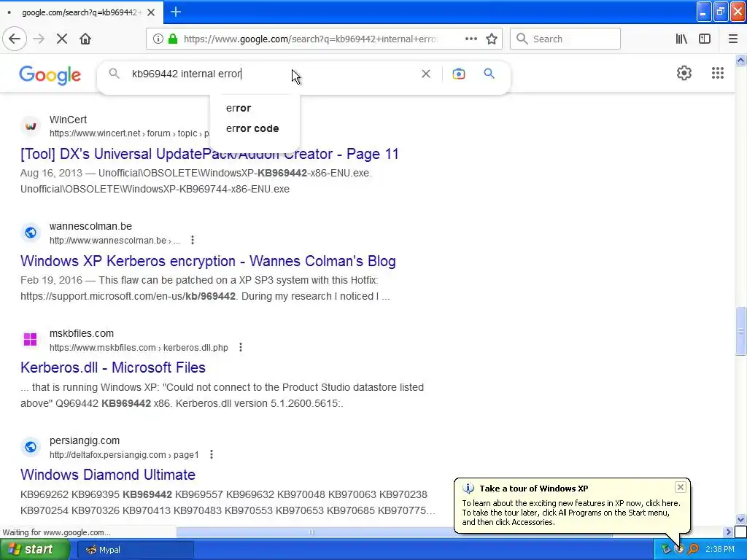
Task: Click the 'persiangig.com' site name
Action: (x=85, y=441)
